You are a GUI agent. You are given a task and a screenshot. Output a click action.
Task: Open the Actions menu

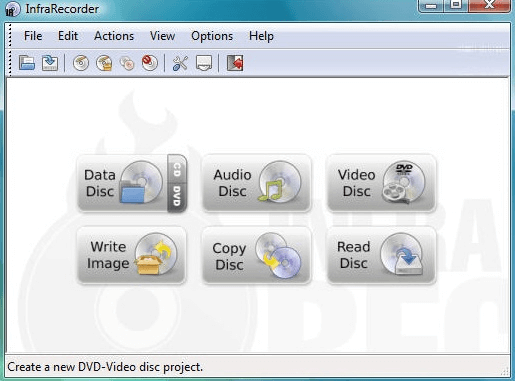tap(114, 36)
